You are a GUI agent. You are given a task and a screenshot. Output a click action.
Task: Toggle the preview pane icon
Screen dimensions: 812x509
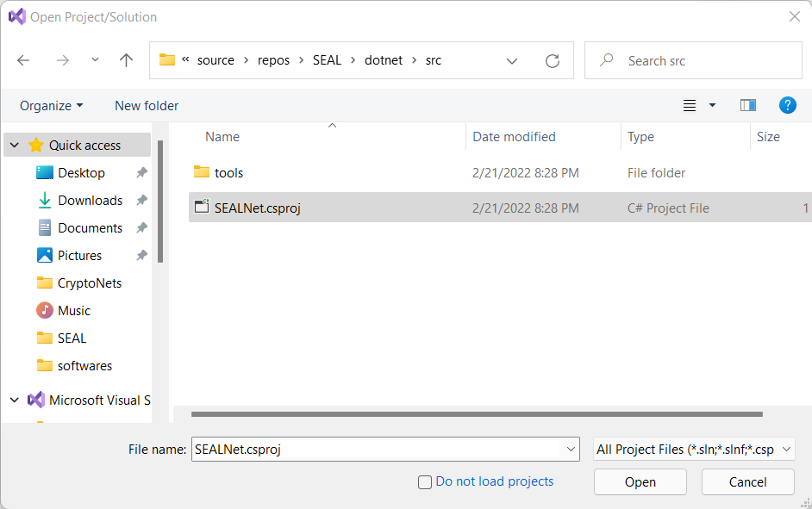[x=747, y=105]
